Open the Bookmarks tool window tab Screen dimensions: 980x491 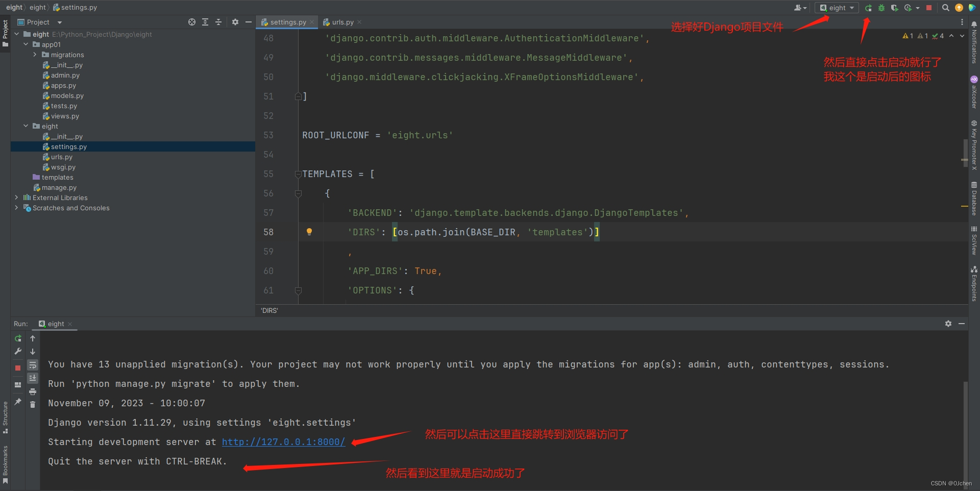[x=5, y=464]
